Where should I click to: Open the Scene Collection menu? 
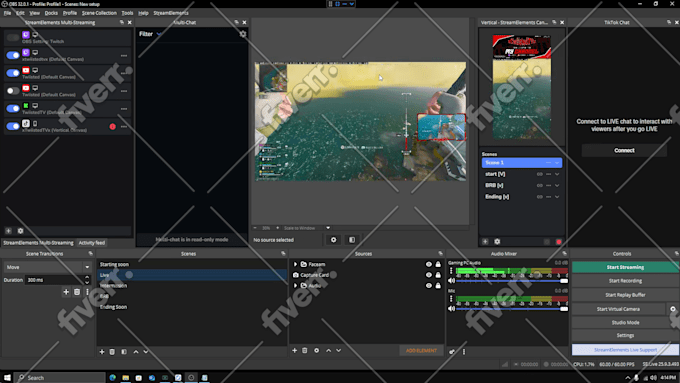(x=99, y=13)
